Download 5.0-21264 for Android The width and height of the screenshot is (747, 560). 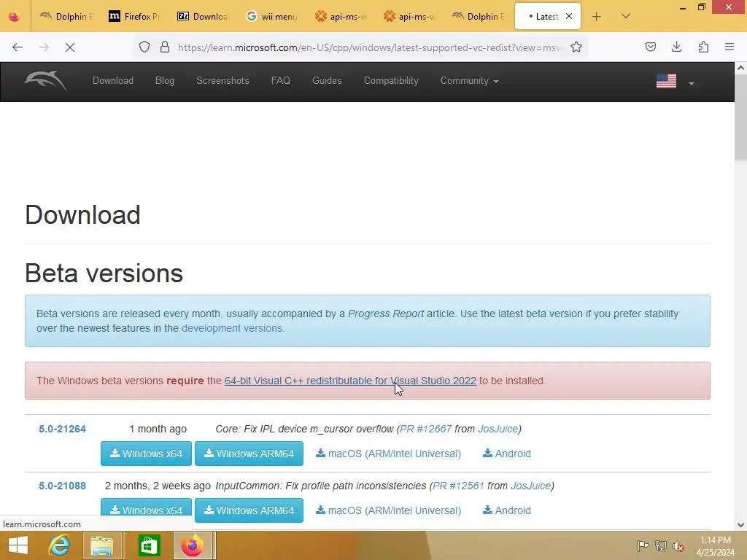[x=507, y=454]
